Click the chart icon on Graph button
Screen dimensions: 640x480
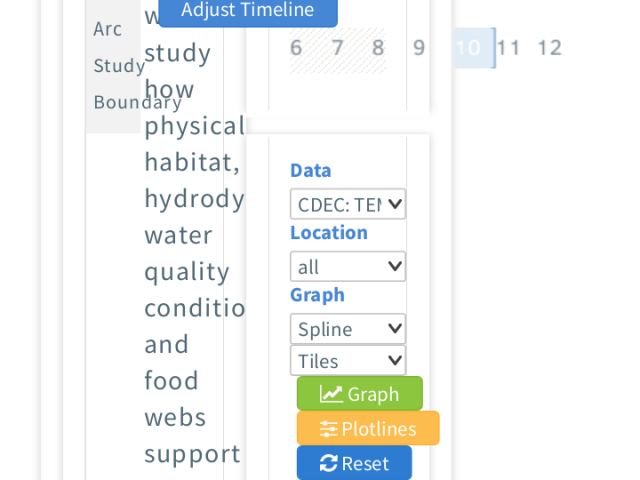coord(331,394)
